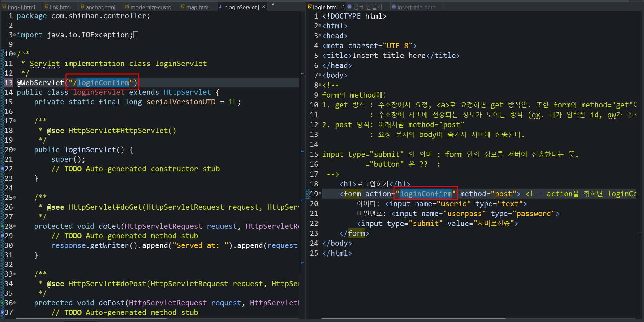
Task: Switch to the img-1.html editor tab
Action: point(19,7)
